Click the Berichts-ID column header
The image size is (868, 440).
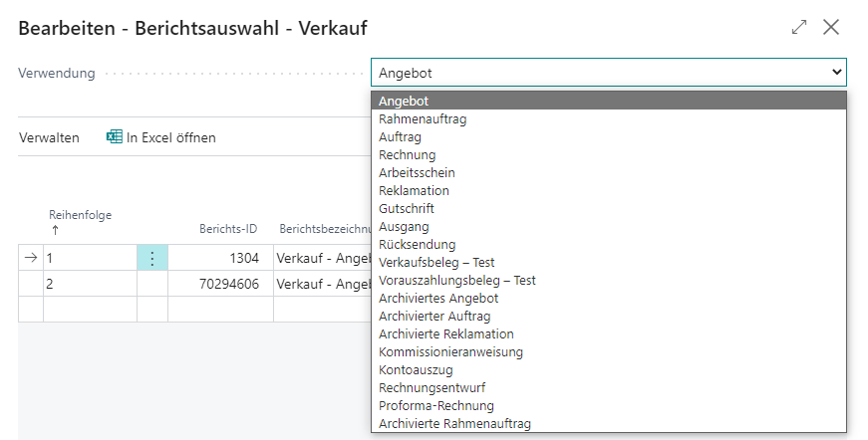[228, 228]
